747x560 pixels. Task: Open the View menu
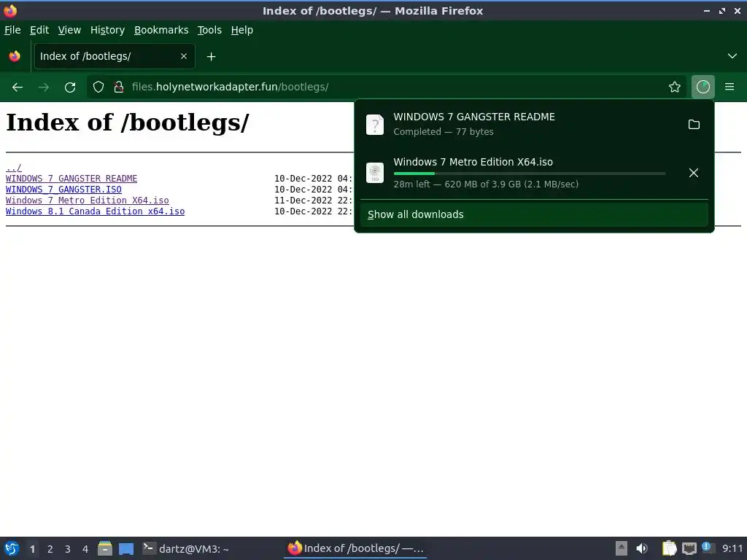point(69,30)
